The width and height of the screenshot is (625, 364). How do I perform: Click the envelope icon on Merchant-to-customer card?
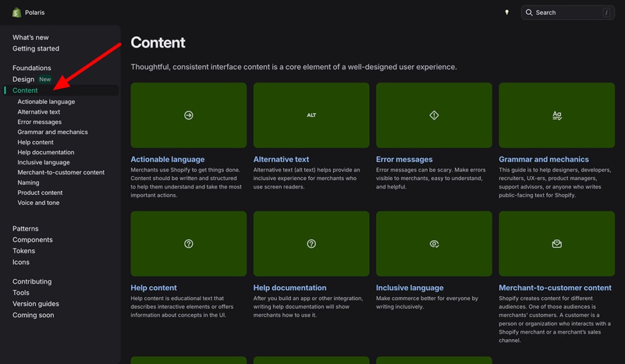pyautogui.click(x=556, y=243)
